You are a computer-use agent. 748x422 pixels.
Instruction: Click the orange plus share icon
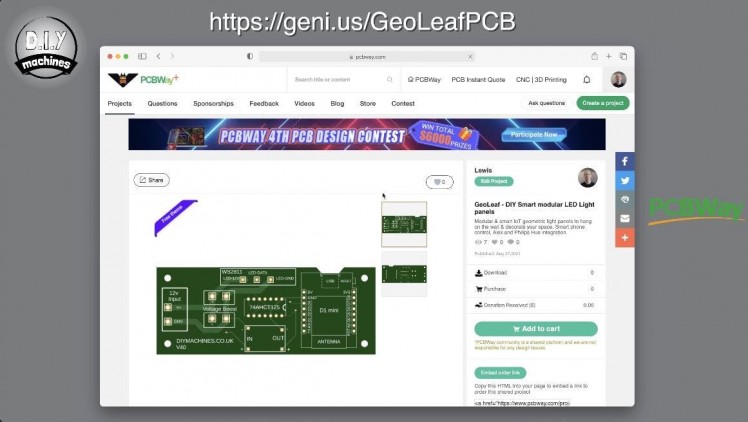coord(624,237)
